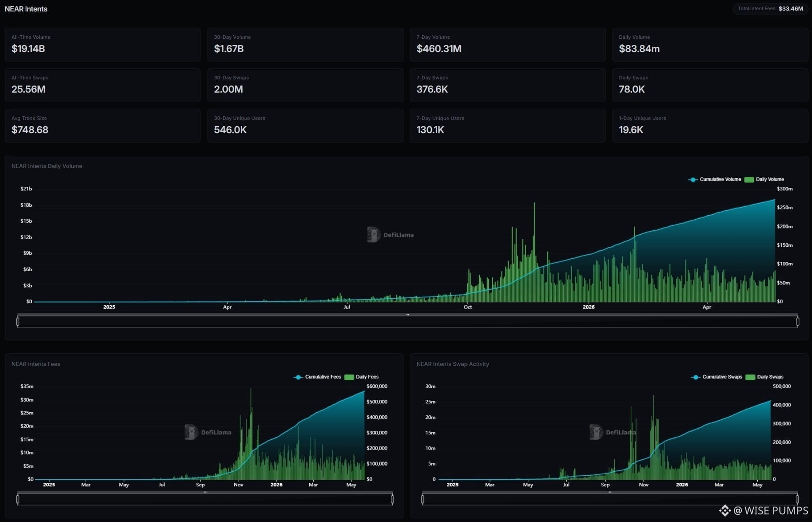Screen dimensions: 812x522
Task: Click the right zoom handle under Swap Activity chart
Action: (797, 499)
